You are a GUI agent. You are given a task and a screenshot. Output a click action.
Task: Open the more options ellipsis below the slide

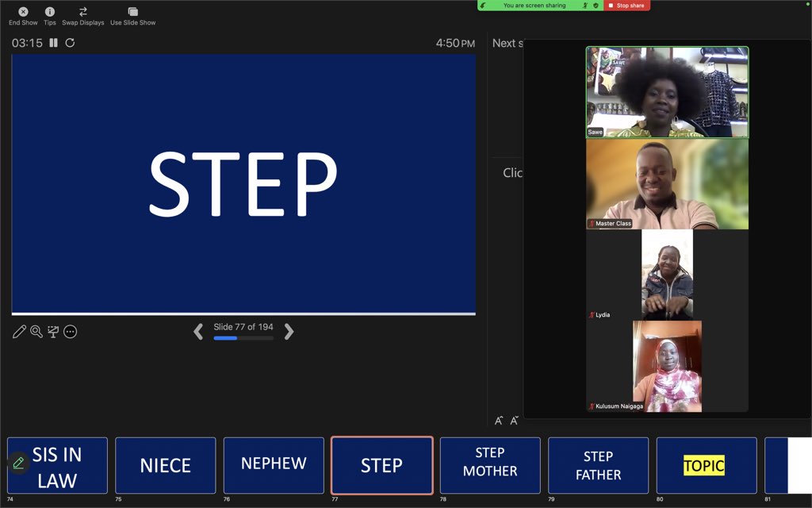(71, 331)
